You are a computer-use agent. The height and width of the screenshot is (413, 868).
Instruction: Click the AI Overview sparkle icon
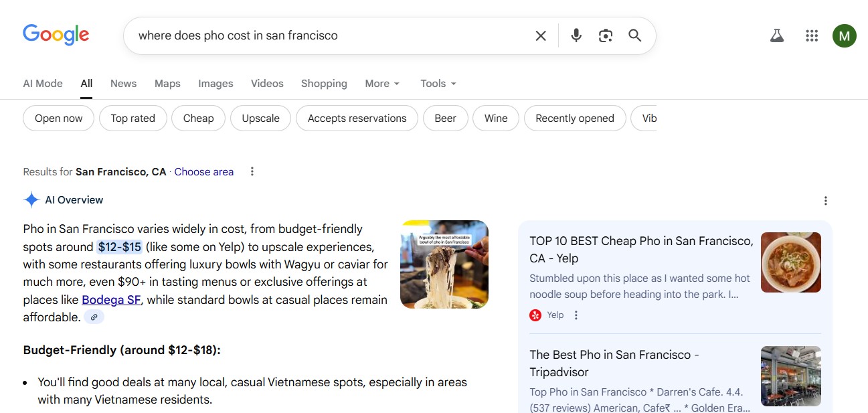coord(31,199)
